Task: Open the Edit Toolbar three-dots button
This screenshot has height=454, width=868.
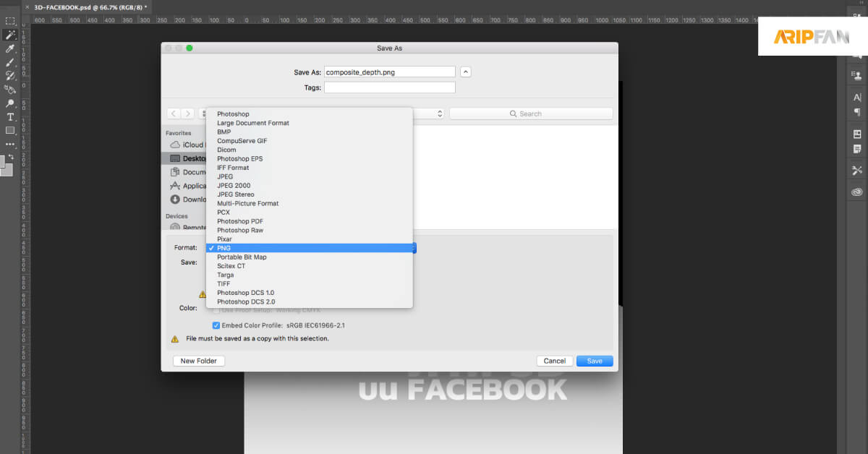Action: point(10,144)
